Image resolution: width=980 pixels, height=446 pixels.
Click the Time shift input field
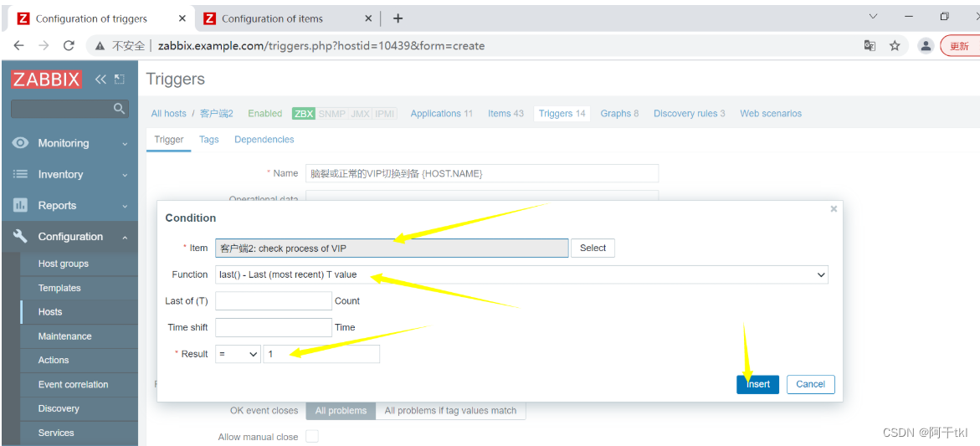[273, 327]
